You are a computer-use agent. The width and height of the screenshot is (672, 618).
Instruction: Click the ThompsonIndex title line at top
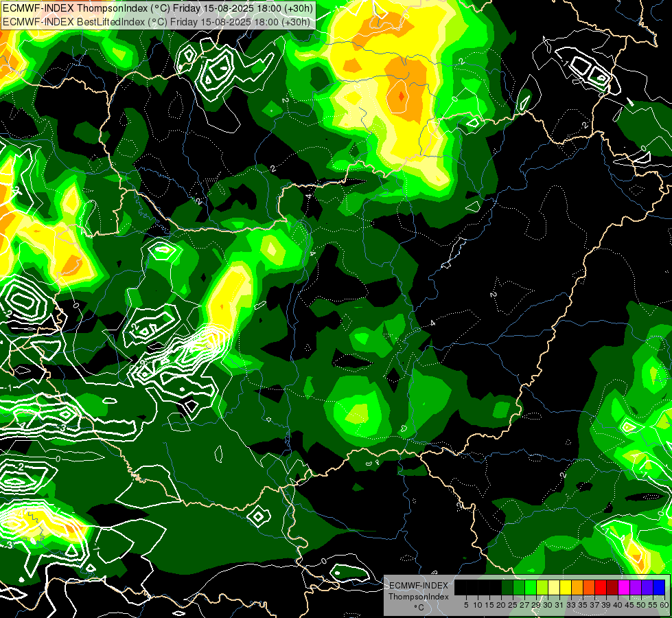click(x=158, y=8)
